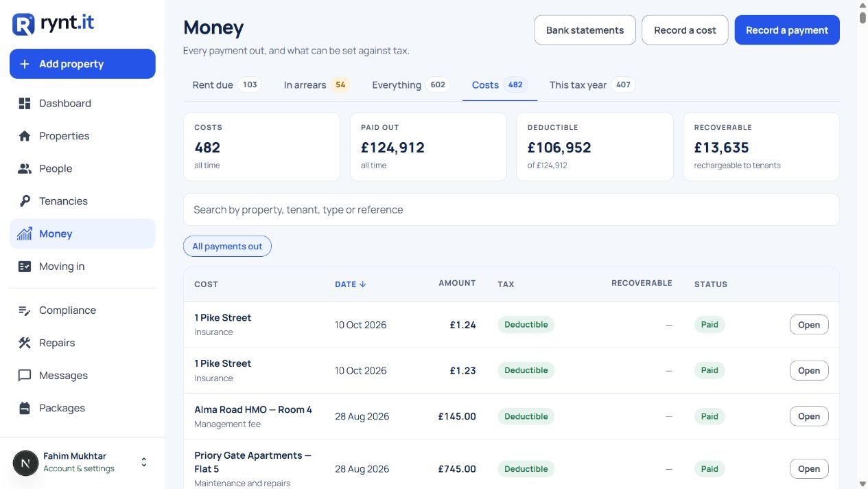The height and width of the screenshot is (489, 868).
Task: Open the Alma Road HMO Room 4 cost
Action: tap(809, 416)
